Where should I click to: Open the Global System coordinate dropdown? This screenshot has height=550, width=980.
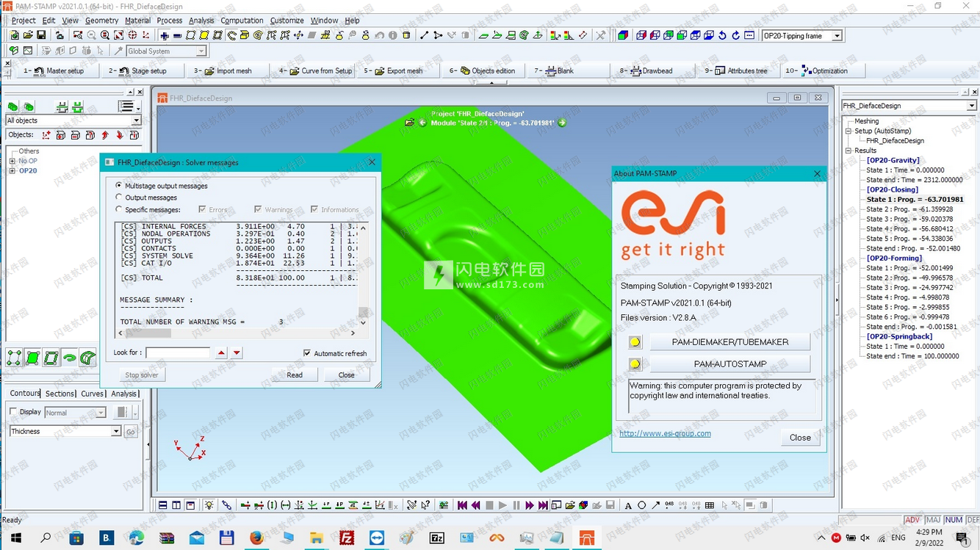click(201, 51)
